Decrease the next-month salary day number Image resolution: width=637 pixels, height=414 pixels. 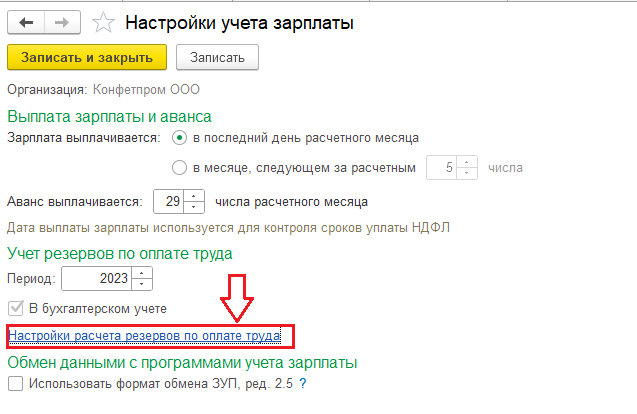click(467, 173)
